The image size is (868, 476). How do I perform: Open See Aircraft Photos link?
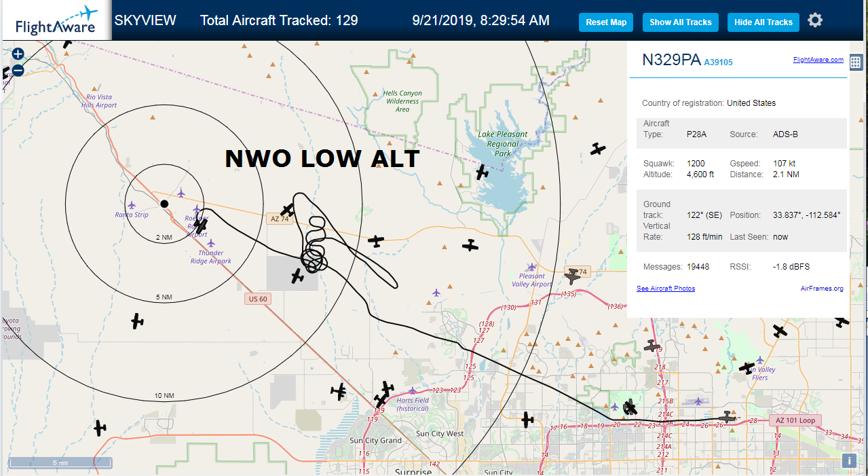666,289
